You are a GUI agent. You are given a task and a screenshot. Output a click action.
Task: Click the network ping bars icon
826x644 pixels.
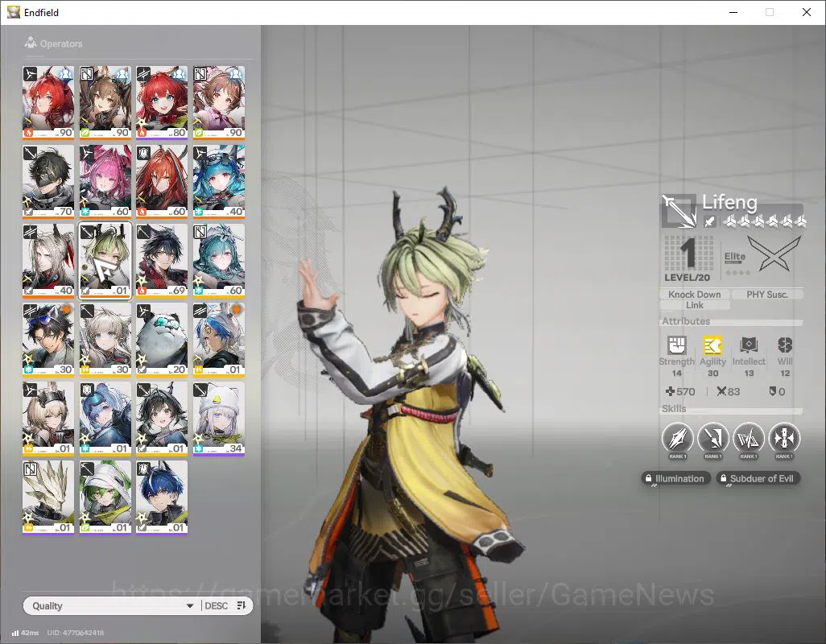pyautogui.click(x=15, y=633)
